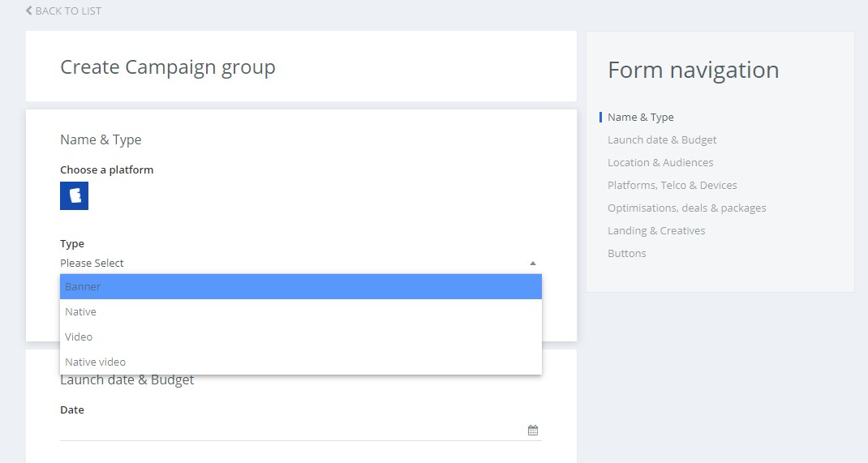The image size is (868, 463).
Task: Navigate to Platforms, Telco & Devices
Action: pyautogui.click(x=672, y=186)
